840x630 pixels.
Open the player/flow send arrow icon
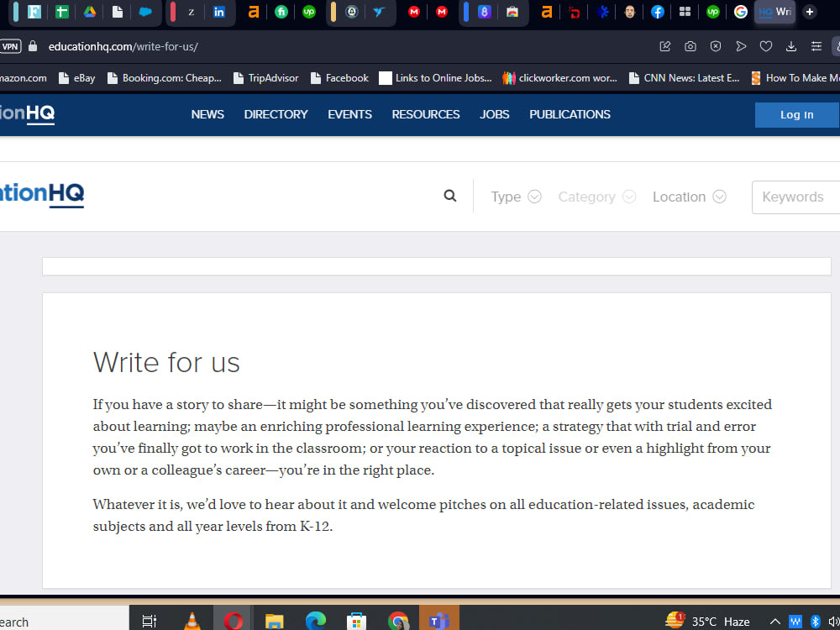tap(741, 46)
